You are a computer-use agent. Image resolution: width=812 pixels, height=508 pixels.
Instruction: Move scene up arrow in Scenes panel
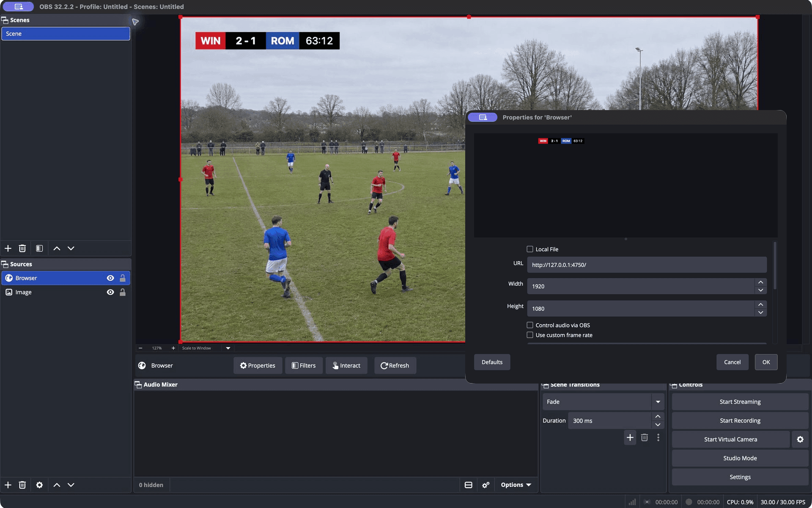click(57, 248)
